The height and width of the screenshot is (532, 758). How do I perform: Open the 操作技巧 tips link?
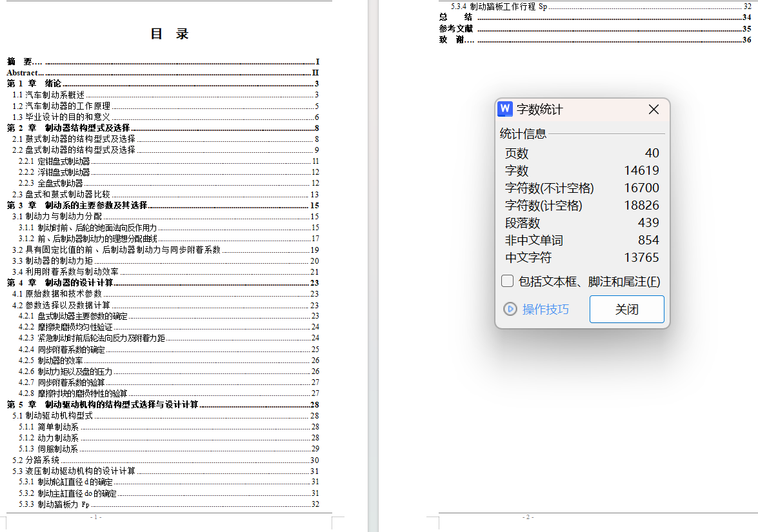(545, 310)
